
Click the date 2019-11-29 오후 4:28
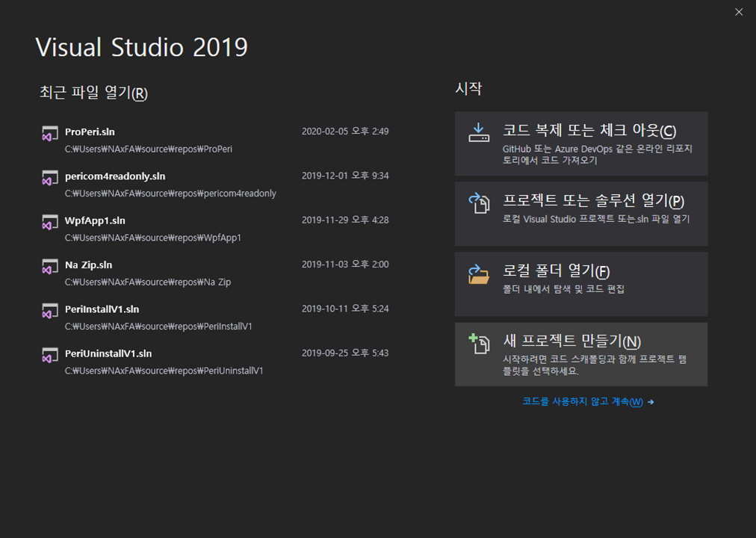click(x=345, y=220)
